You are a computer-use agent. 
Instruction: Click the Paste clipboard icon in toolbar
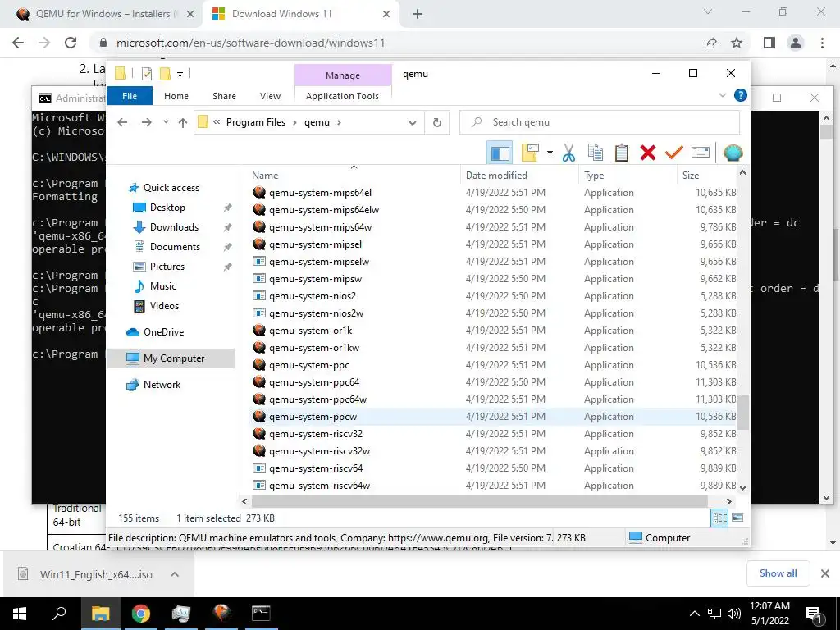coord(622,153)
